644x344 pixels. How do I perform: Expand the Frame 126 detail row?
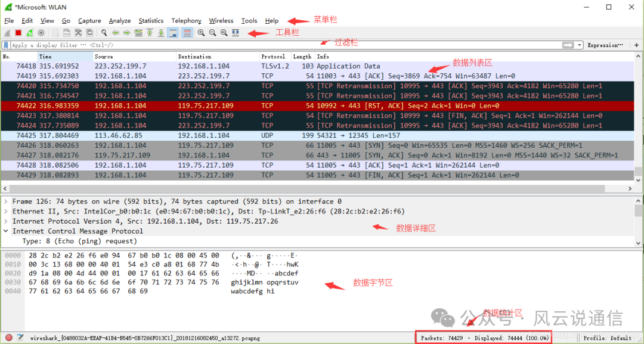tap(6, 202)
